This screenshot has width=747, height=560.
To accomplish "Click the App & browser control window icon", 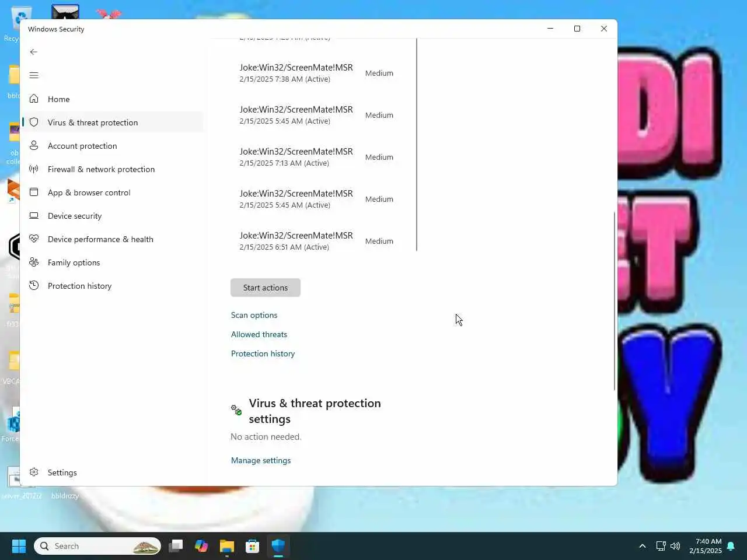I will click(34, 192).
